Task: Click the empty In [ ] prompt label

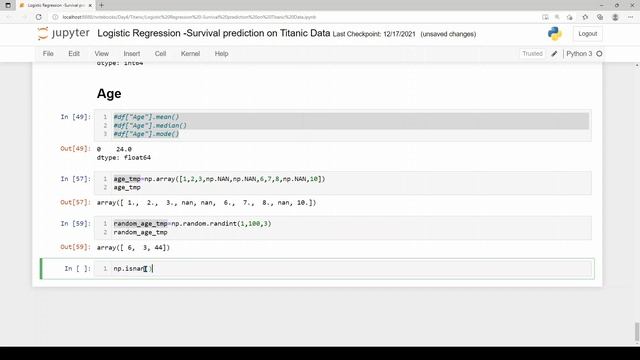Action: (78, 269)
